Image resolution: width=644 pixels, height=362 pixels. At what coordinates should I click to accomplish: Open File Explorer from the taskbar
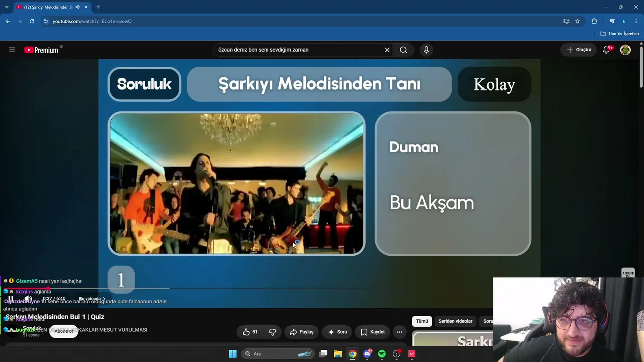pyautogui.click(x=338, y=354)
